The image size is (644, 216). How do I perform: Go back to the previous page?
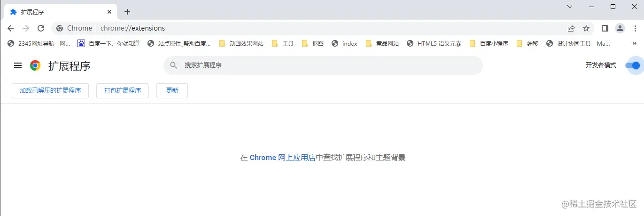click(x=11, y=28)
